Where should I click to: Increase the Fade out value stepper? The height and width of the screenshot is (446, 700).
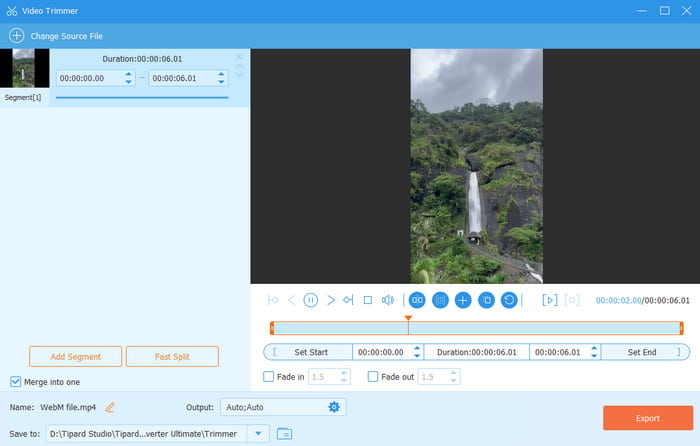coord(453,373)
